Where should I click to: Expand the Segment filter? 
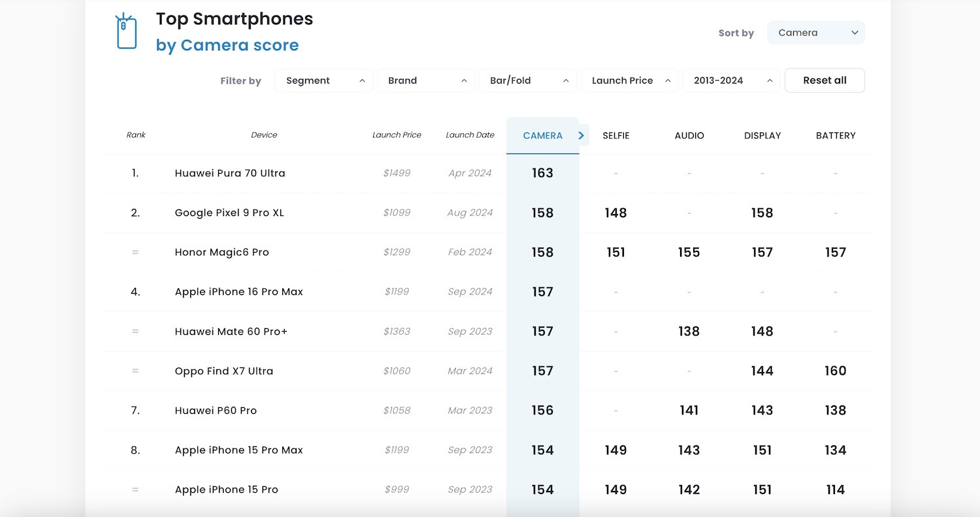(x=324, y=80)
